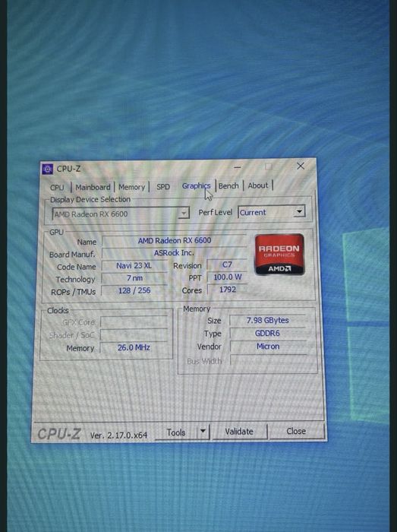Click the ROPs / TMUs value 128 / 256

pyautogui.click(x=134, y=290)
